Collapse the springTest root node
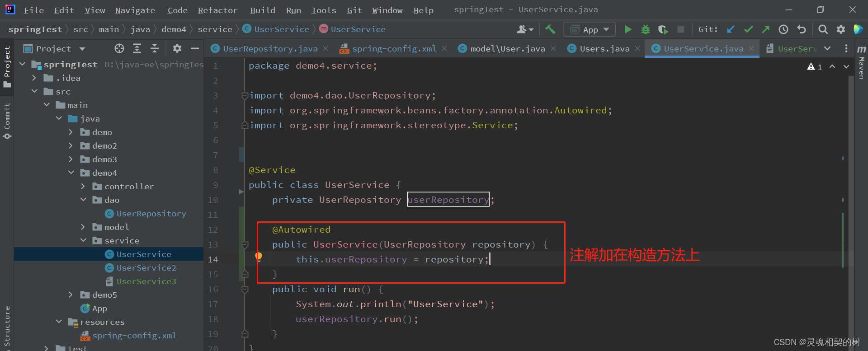This screenshot has width=868, height=351. click(23, 65)
